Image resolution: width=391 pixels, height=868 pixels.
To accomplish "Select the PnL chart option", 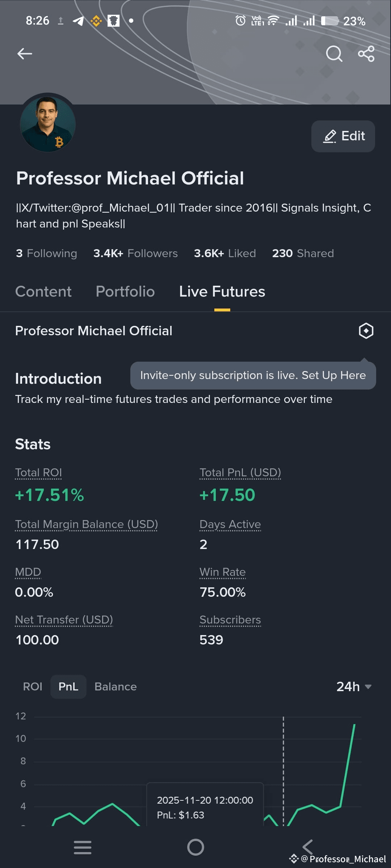I will coord(68,686).
